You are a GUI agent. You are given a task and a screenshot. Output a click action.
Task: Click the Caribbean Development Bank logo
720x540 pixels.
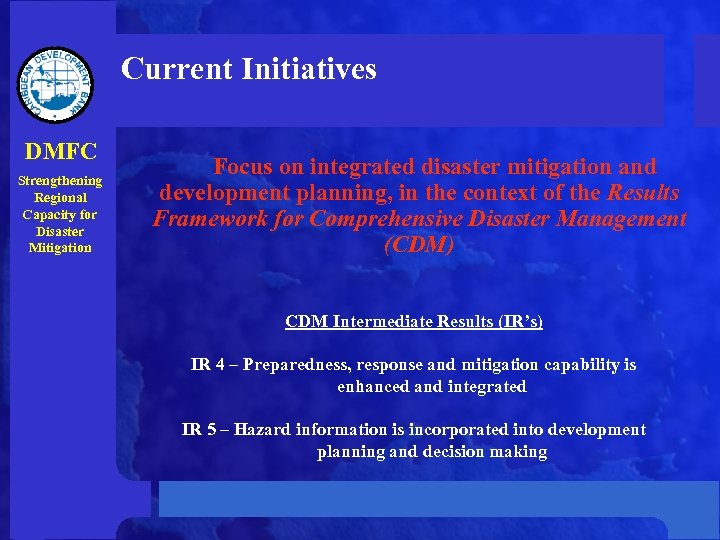(x=55, y=85)
